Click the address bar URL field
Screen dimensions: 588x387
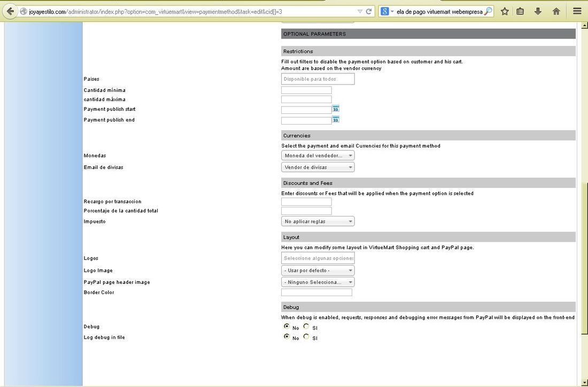[x=191, y=12]
